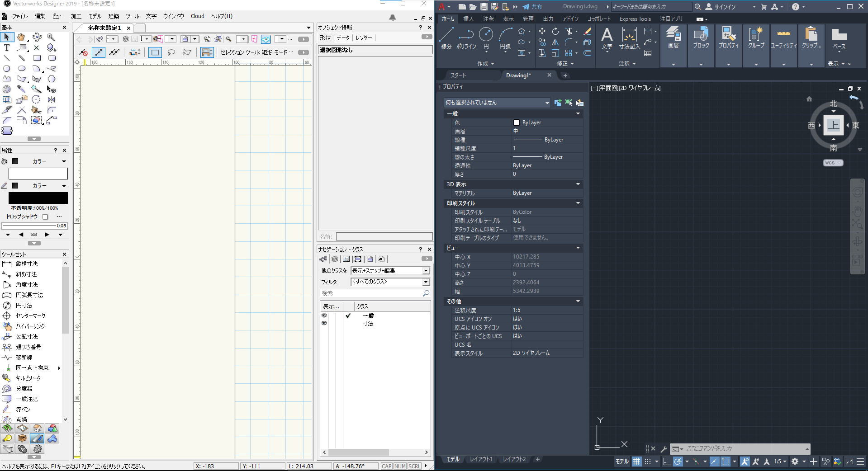This screenshot has height=471, width=868.
Task: Select the AutoCAD Offset tool icon
Action: [x=587, y=53]
